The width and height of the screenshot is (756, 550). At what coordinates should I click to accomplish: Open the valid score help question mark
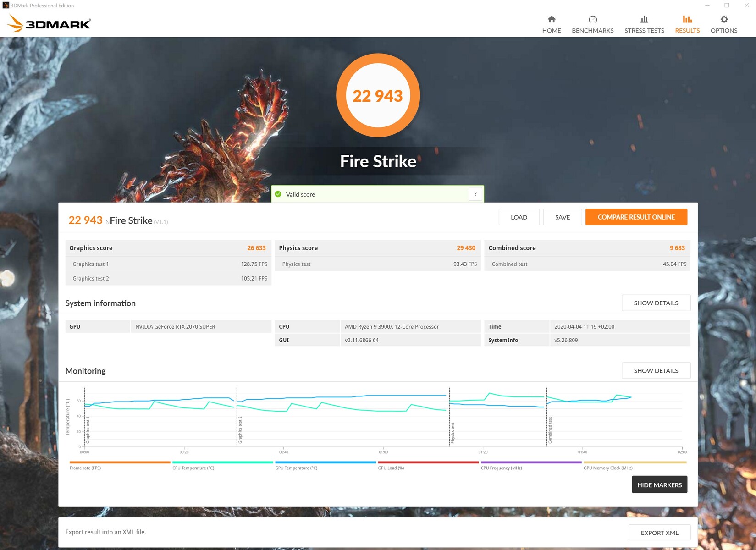tap(475, 194)
